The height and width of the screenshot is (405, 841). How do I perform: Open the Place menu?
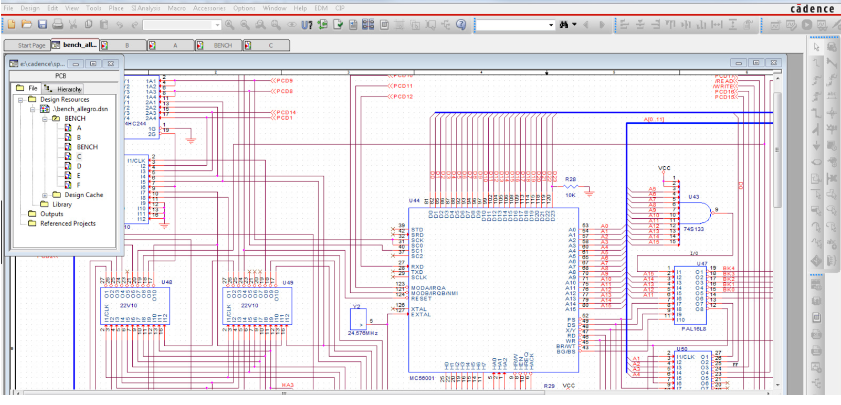(116, 9)
